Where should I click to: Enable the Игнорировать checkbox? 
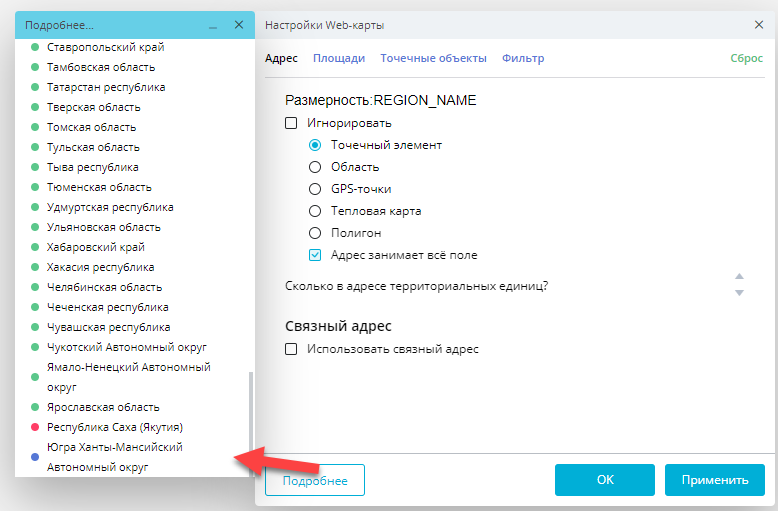[292, 123]
